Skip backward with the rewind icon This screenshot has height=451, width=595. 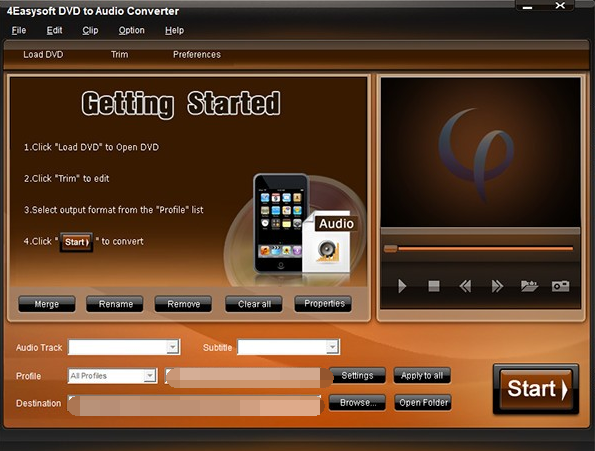click(x=465, y=286)
